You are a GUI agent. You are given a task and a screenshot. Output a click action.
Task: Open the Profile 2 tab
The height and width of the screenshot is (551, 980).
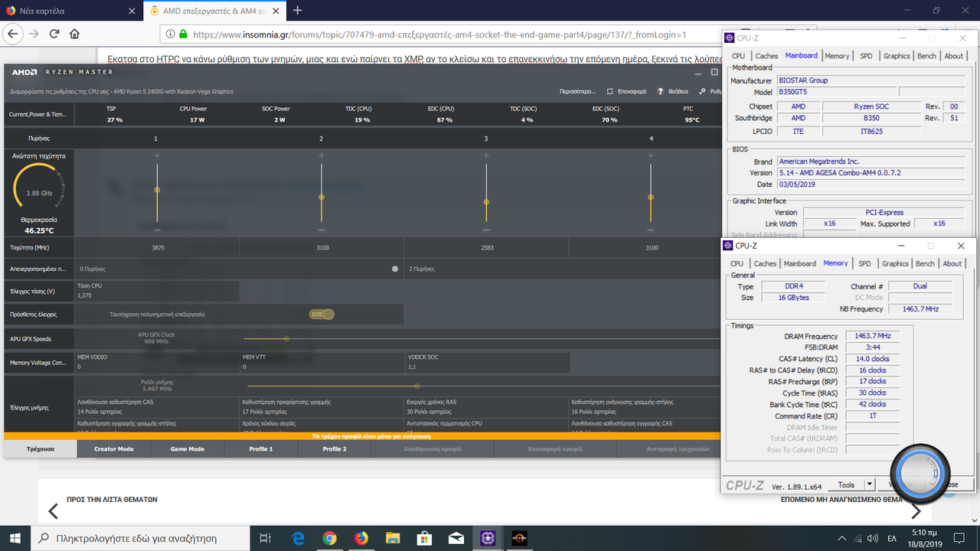coord(335,449)
